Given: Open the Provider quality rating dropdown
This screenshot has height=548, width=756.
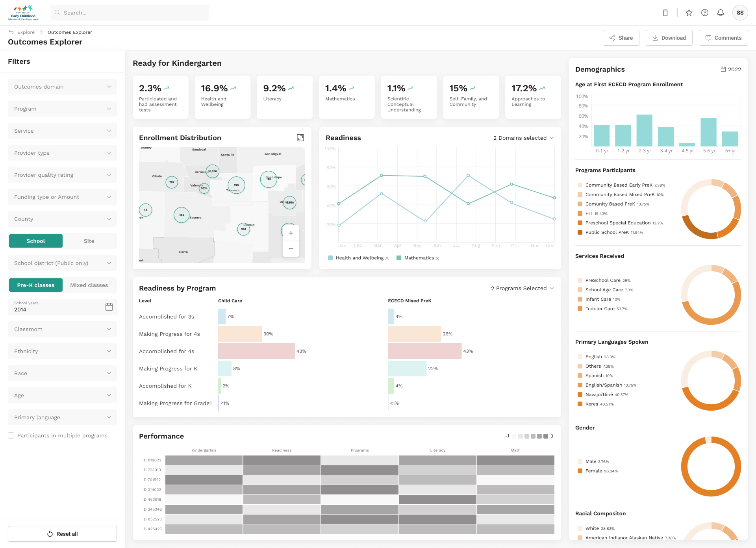Looking at the screenshot, I should (62, 175).
